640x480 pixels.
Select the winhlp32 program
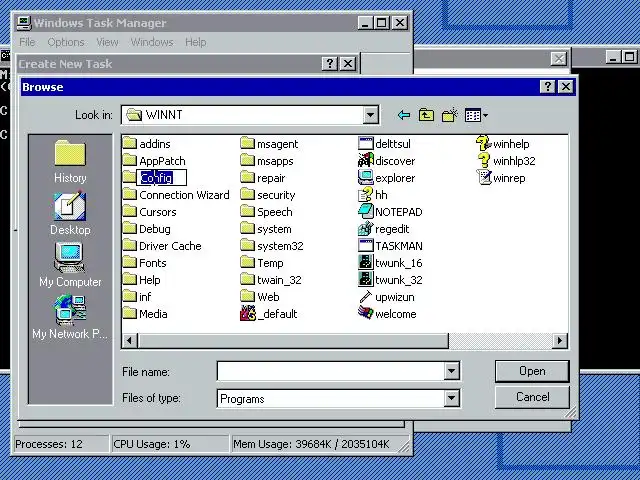pos(506,161)
